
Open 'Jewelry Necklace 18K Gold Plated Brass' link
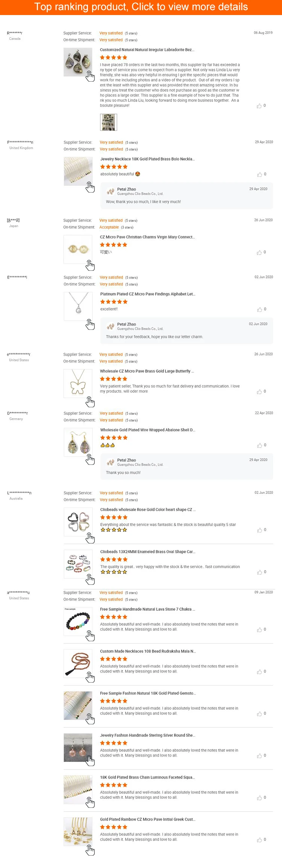pos(147,159)
